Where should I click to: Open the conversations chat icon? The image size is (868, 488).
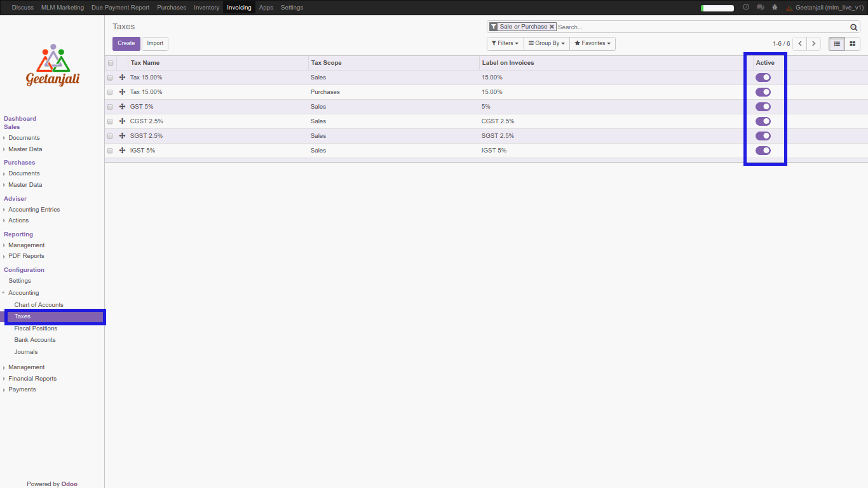pyautogui.click(x=760, y=8)
